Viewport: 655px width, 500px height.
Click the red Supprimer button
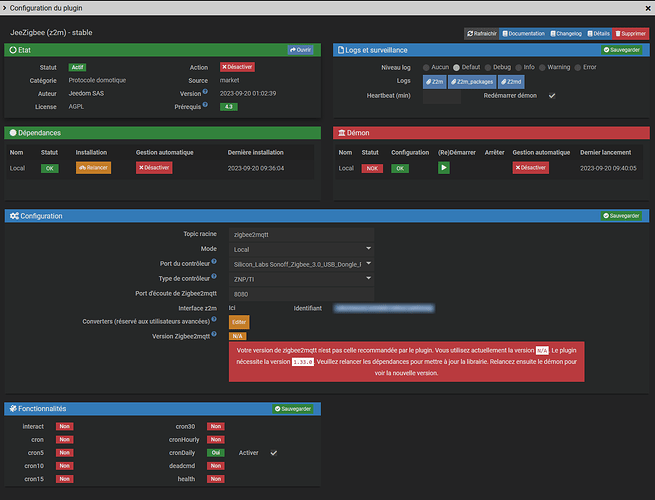(630, 34)
